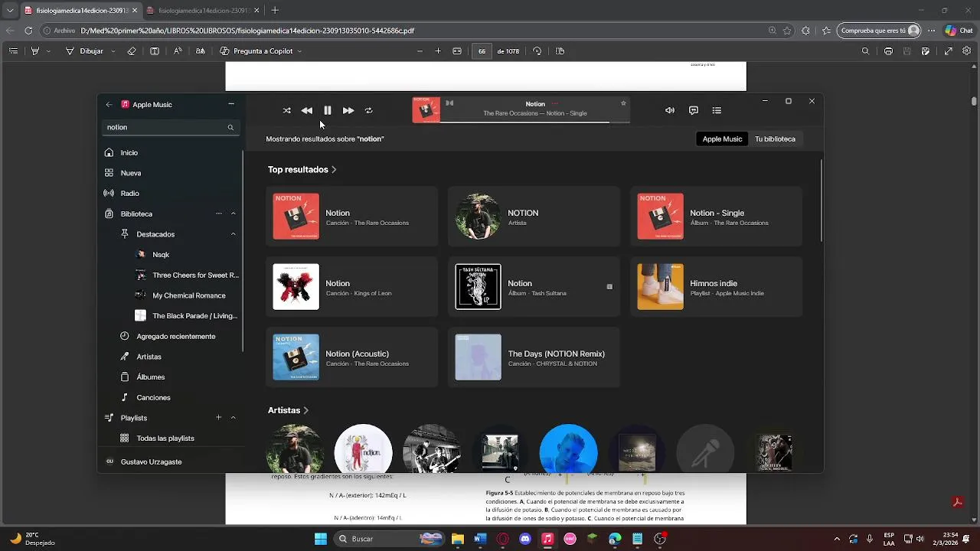Collapse the Destacados group chevron
Screen dimensions: 980x551
233,234
